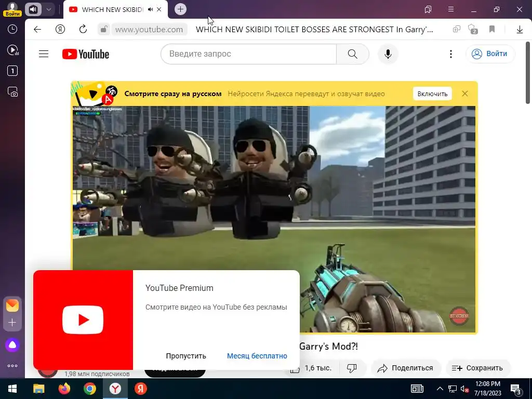Show hidden tray icons chevron
This screenshot has height=399, width=532.
click(x=440, y=389)
